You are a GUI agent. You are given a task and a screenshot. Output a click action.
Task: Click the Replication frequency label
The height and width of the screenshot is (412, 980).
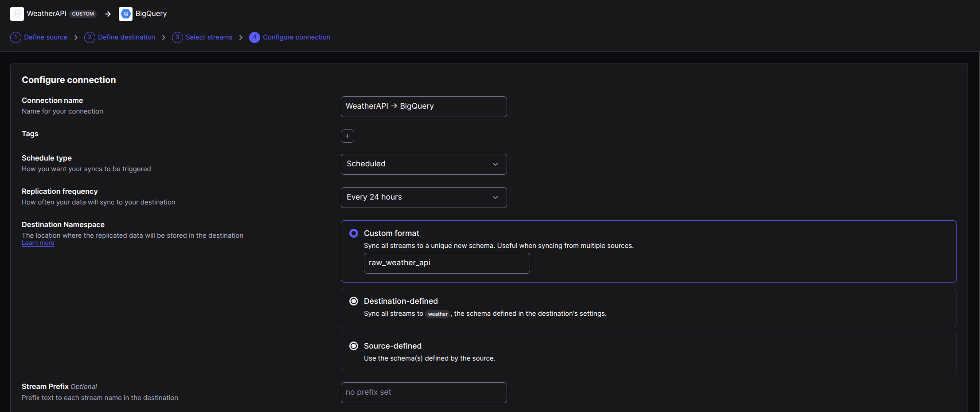click(60, 191)
